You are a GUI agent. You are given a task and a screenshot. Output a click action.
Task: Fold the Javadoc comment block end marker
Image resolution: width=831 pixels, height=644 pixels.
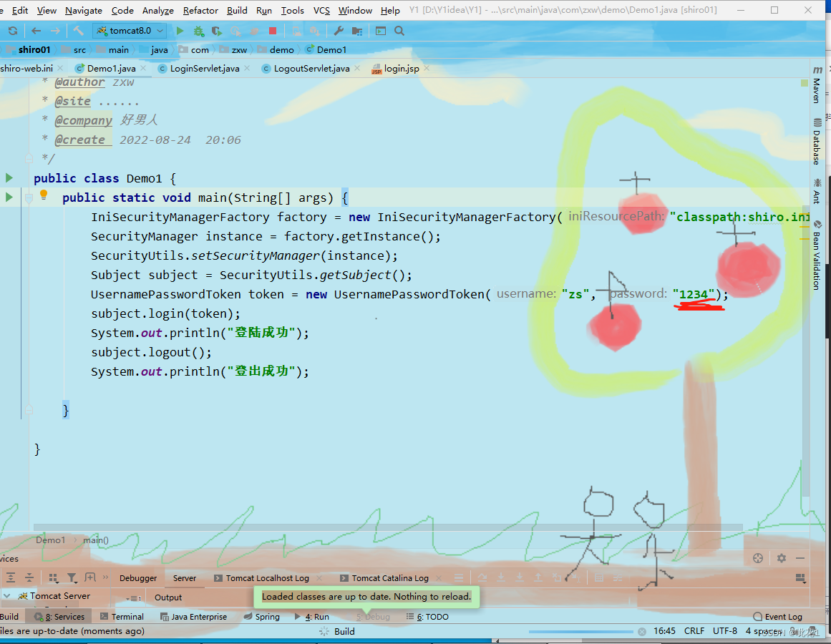tap(29, 158)
